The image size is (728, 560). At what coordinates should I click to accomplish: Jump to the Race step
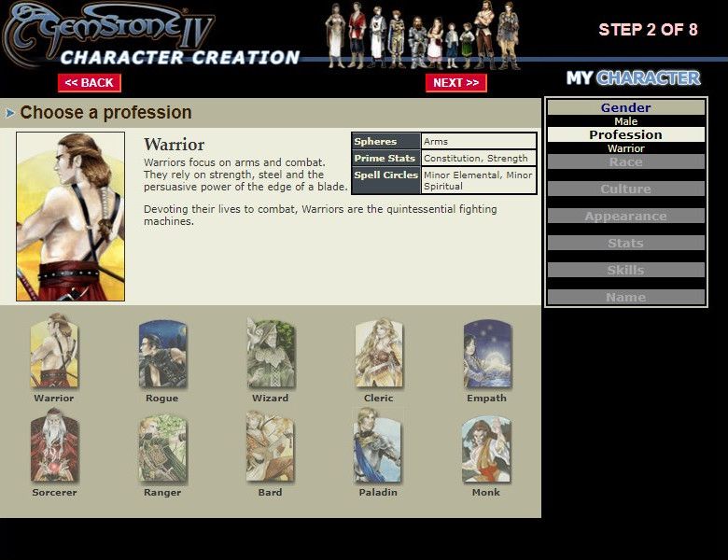pos(625,162)
